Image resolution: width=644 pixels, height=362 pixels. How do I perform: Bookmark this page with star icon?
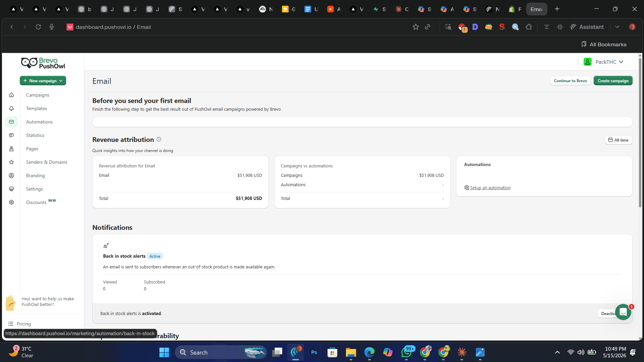point(415,27)
